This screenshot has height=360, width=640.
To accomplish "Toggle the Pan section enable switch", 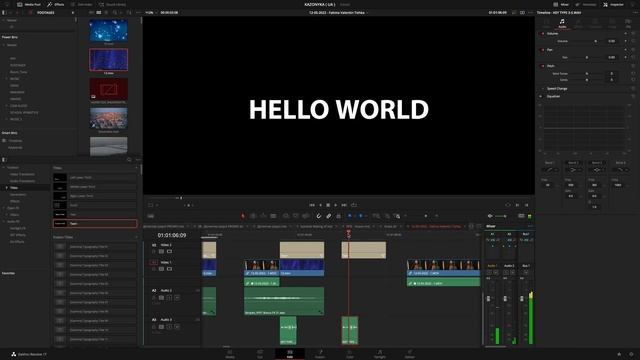I will 542,50.
